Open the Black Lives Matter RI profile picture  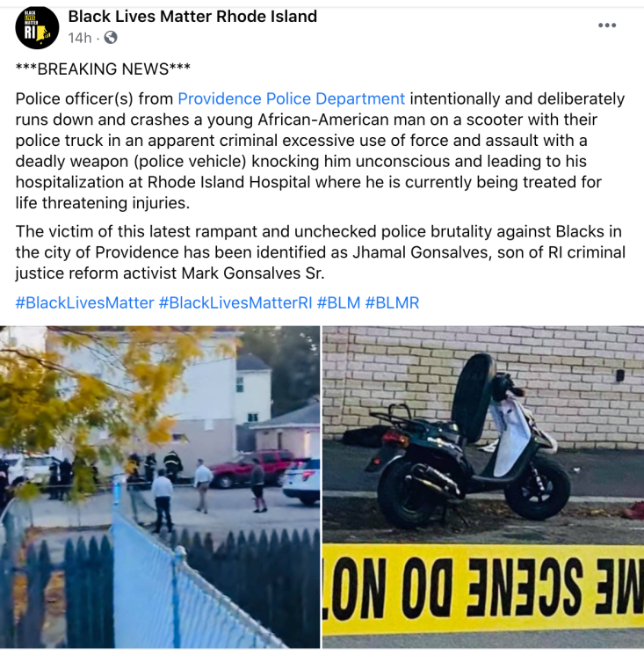coord(37,27)
